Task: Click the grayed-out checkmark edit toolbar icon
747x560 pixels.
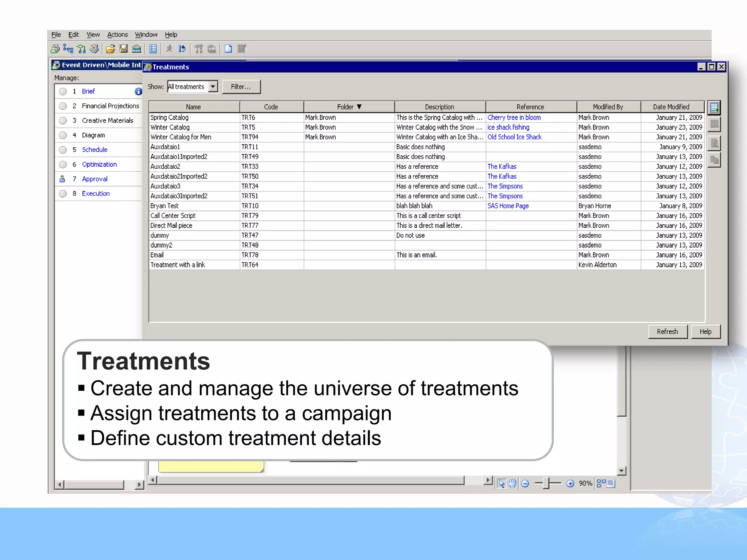Action: point(241,49)
